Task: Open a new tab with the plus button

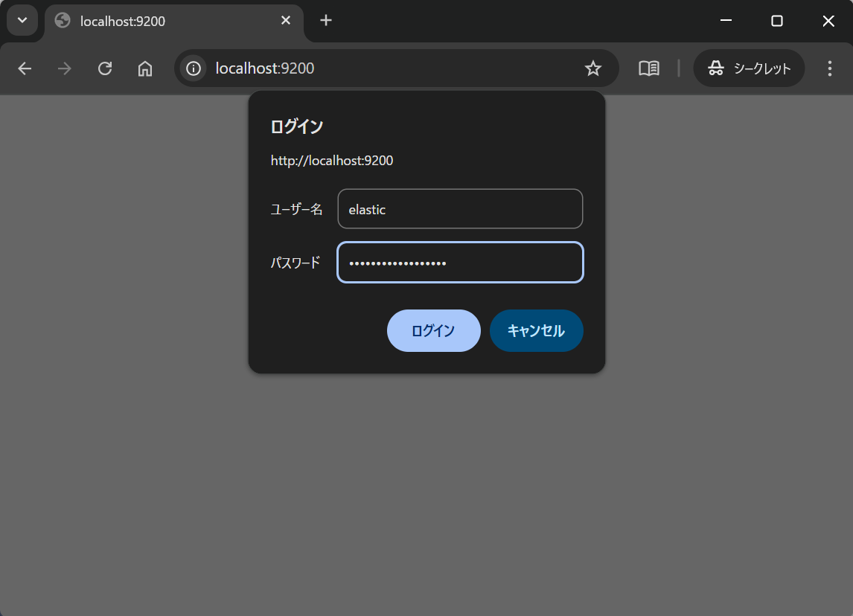Action: coord(325,20)
